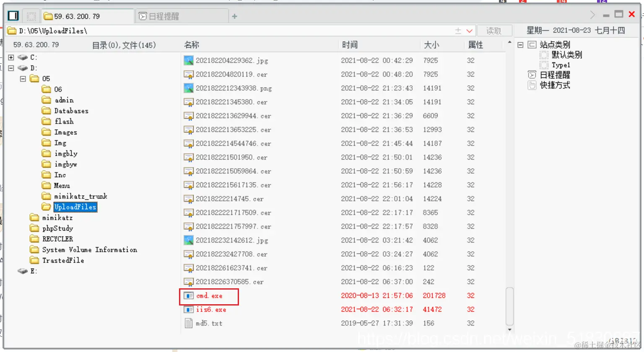Open the Images folder
The height and width of the screenshot is (352, 644).
pyautogui.click(x=65, y=132)
